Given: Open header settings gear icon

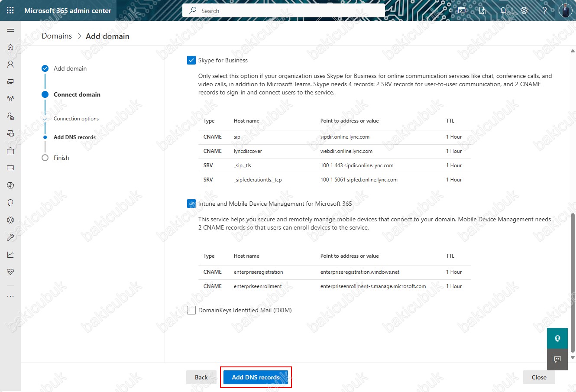Looking at the screenshot, I should (524, 10).
